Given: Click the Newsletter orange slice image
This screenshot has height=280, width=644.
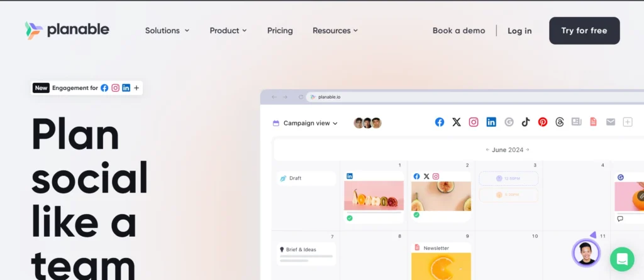Looking at the screenshot, I should [x=441, y=266].
